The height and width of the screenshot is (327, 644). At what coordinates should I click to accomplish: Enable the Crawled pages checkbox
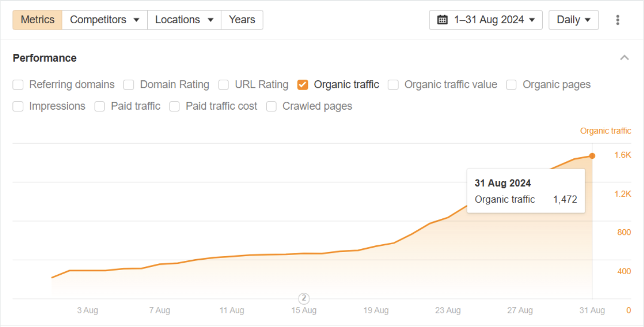271,106
